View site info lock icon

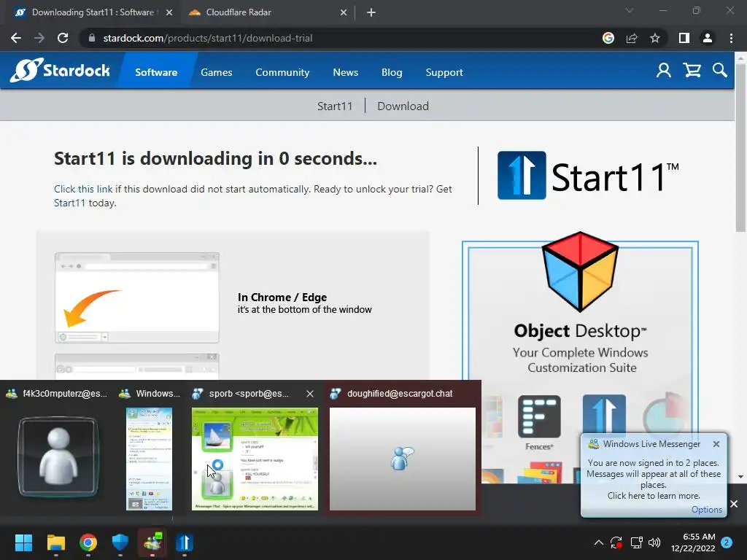pos(92,38)
